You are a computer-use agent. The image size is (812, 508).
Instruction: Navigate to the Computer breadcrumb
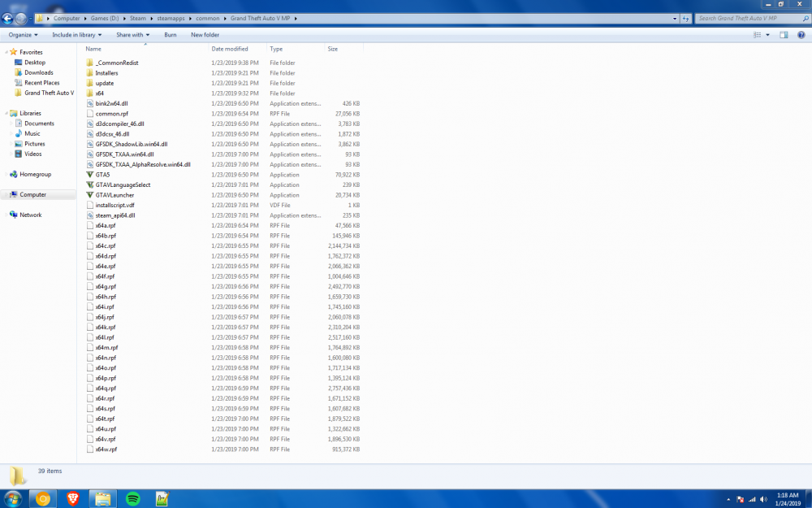click(67, 18)
